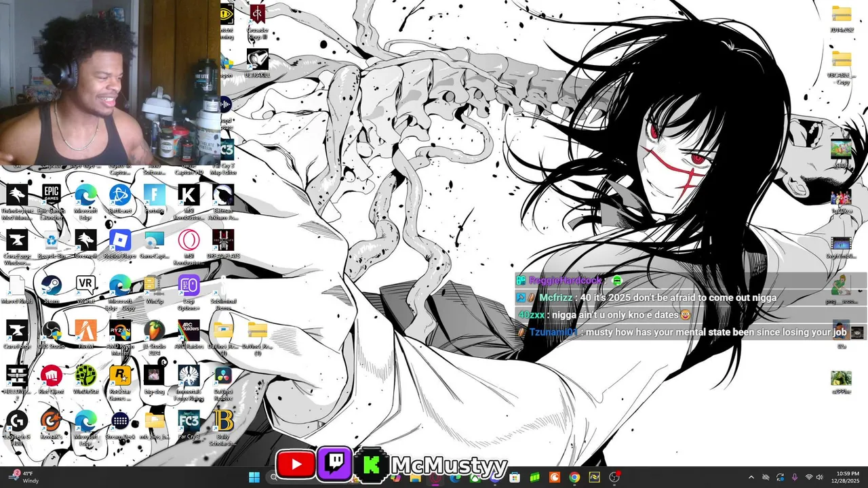Open the Windows Start menu
868x488 pixels.
(x=254, y=477)
